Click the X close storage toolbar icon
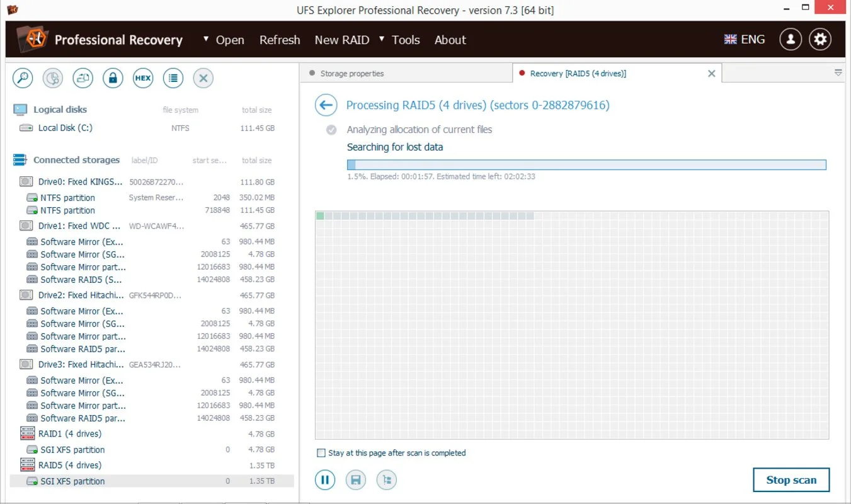Viewport: 851px width, 504px height. tap(203, 78)
